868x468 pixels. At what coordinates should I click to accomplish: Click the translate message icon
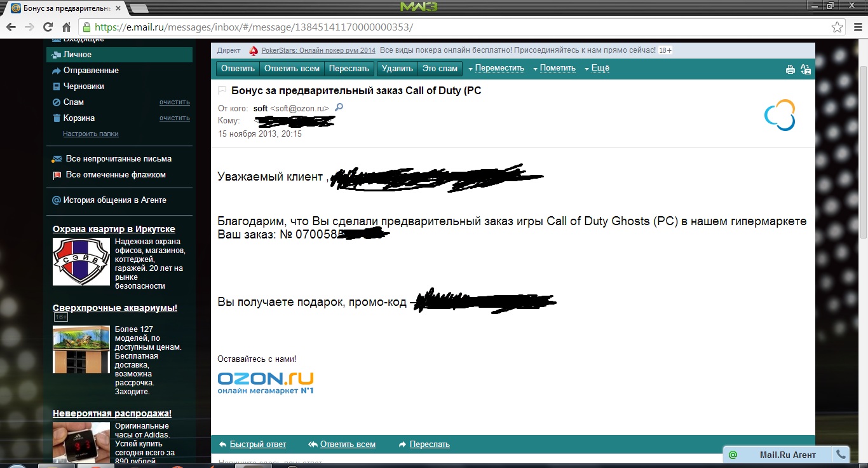click(805, 69)
